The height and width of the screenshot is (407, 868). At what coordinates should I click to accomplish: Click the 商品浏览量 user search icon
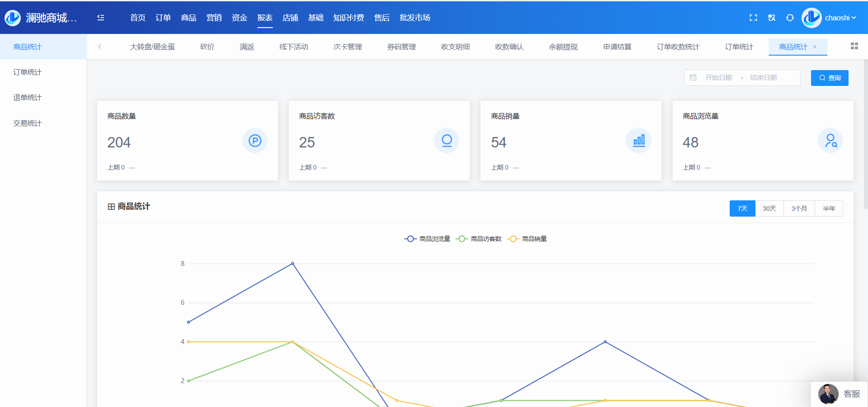(830, 141)
